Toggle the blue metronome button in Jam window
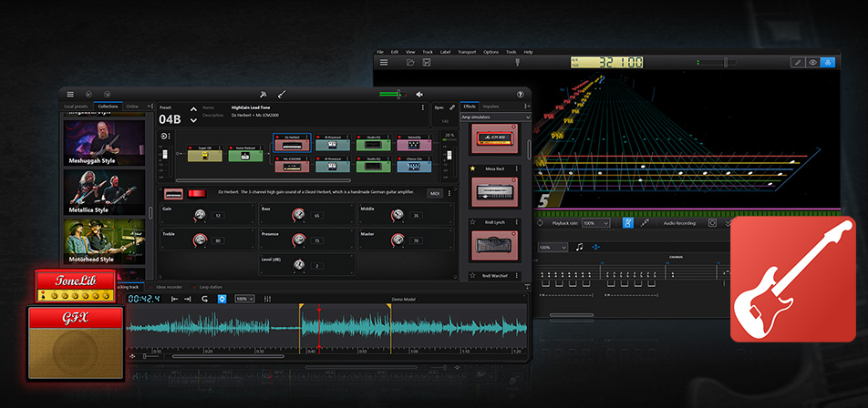 point(627,223)
